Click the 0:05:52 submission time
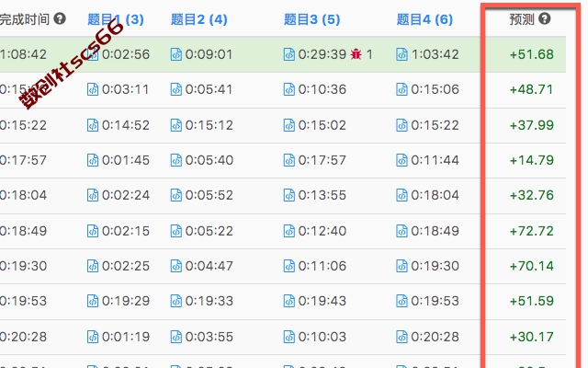This screenshot has width=588, height=368. coord(209,195)
